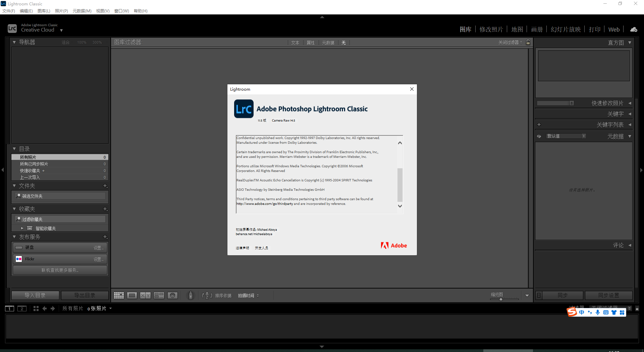644x352 pixels.
Task: Click the Creative Cloud sync icon
Action: tap(633, 29)
